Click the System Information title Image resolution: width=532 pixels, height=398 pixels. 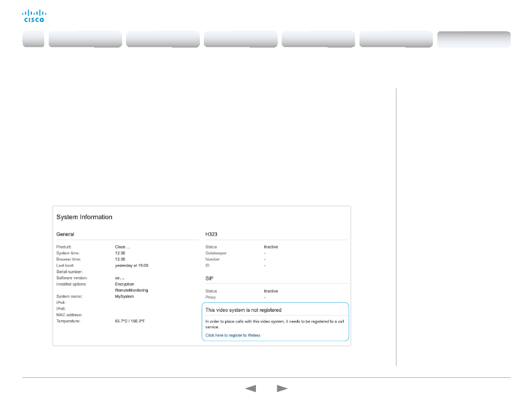[84, 217]
